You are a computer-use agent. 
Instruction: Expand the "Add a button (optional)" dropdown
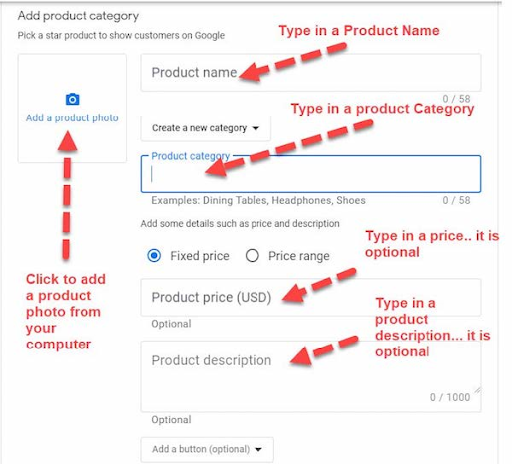207,449
